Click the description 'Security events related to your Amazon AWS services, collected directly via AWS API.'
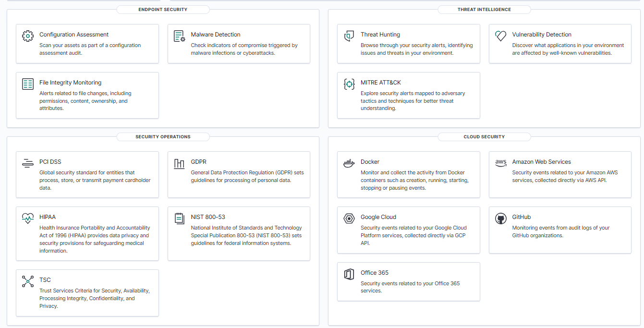Image resolution: width=644 pixels, height=328 pixels. (x=565, y=176)
